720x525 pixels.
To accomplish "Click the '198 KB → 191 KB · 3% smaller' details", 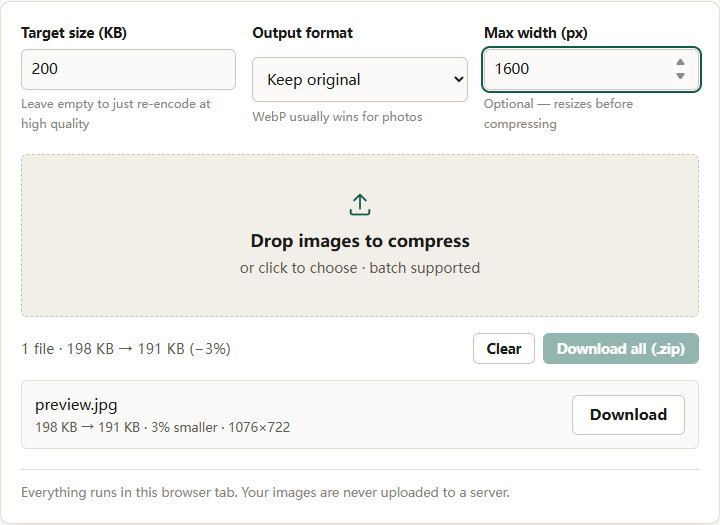I will (x=163, y=428).
